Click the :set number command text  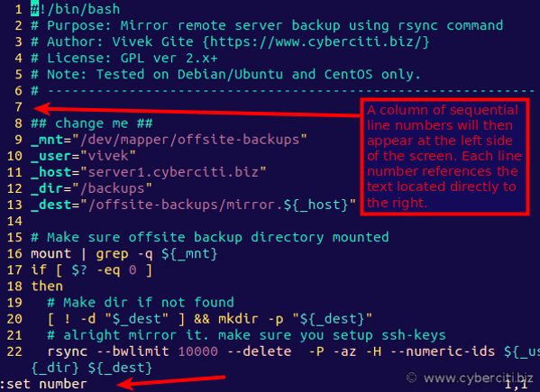(44, 384)
